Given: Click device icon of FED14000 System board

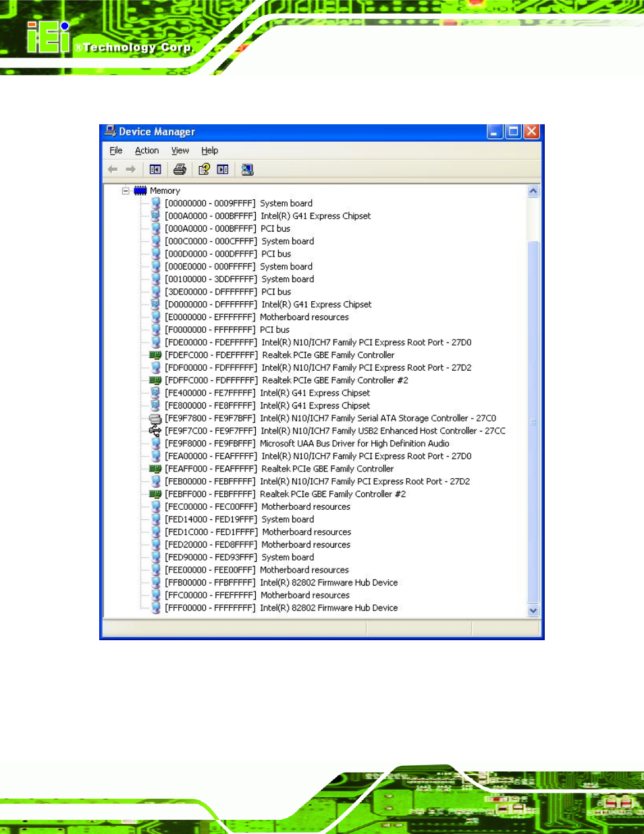Looking at the screenshot, I should (156, 519).
